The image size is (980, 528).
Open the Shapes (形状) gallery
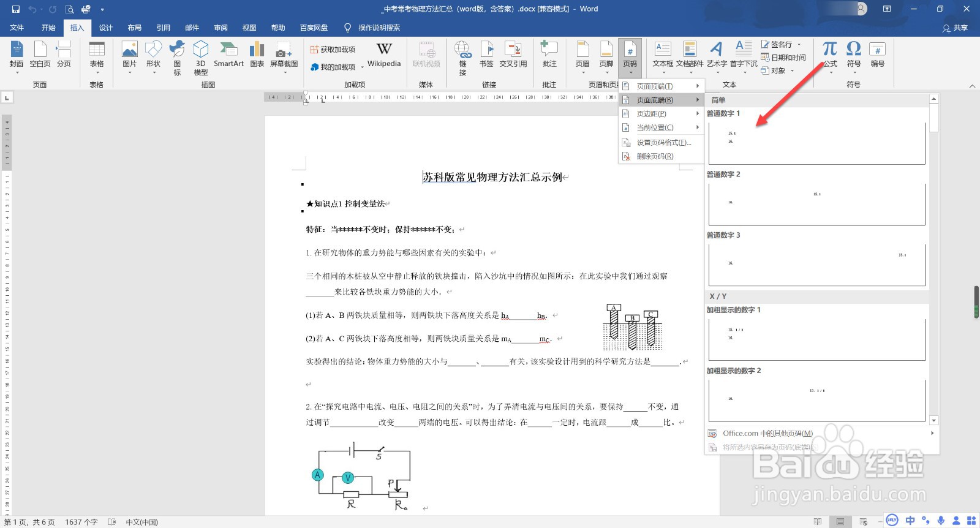[153, 56]
